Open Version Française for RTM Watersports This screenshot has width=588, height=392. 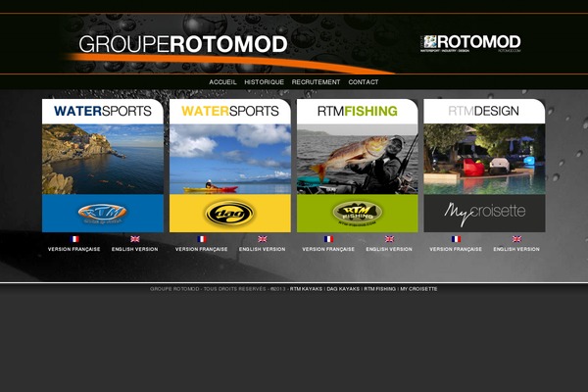click(x=73, y=249)
